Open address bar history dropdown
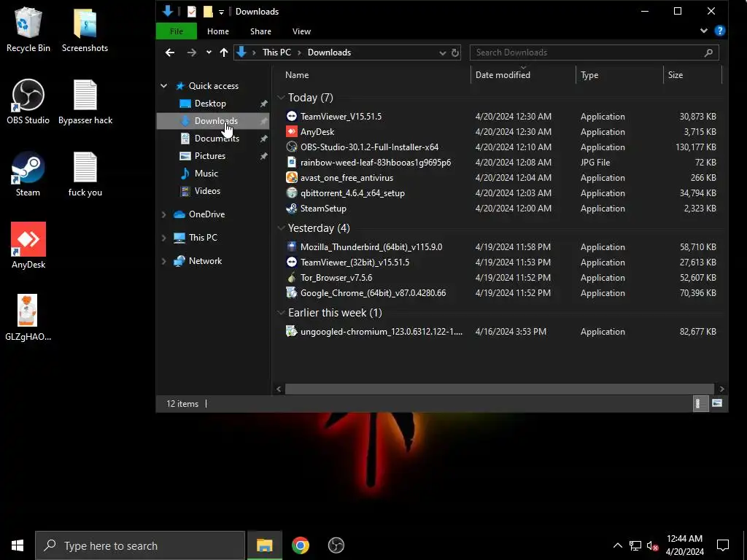The height and width of the screenshot is (560, 747). (x=443, y=52)
